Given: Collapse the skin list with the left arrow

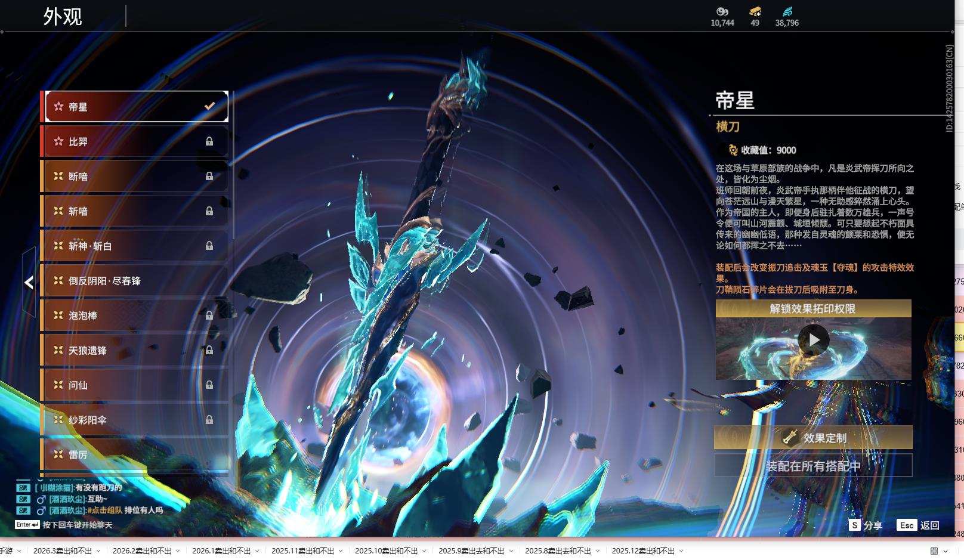Looking at the screenshot, I should coord(29,283).
